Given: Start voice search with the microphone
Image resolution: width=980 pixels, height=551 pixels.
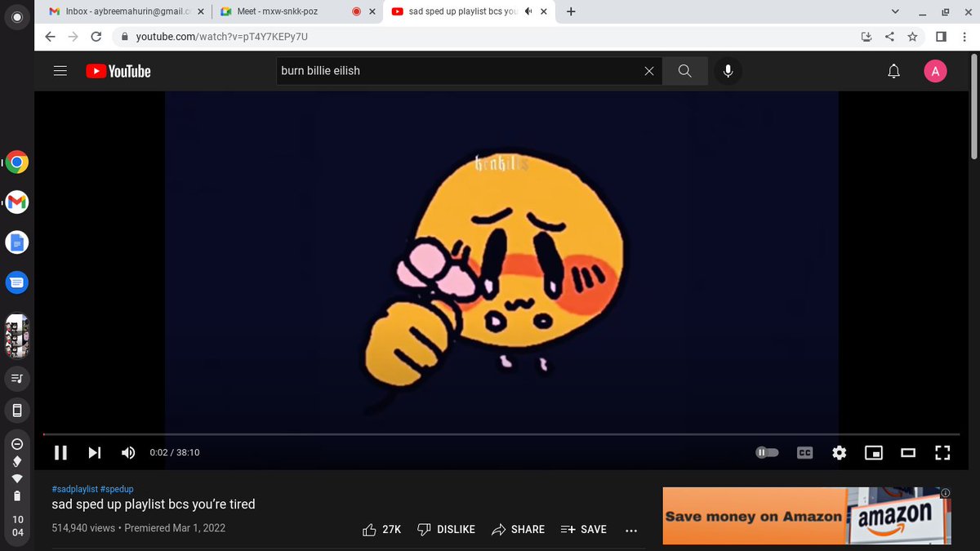Looking at the screenshot, I should click(x=728, y=71).
